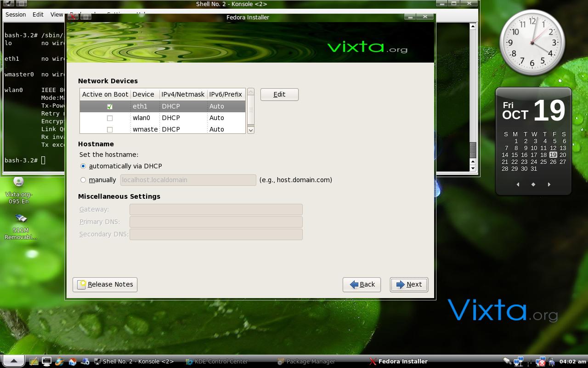Click the Konsole scrollbar thumb
The image size is (588, 368).
coord(473,150)
